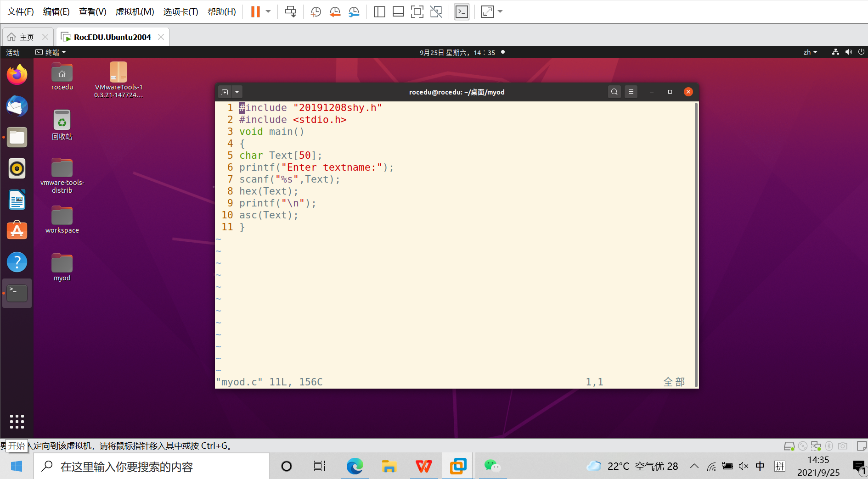This screenshot has height=479, width=868.
Task: Select the vmware-tools-distrib folder
Action: tap(62, 176)
